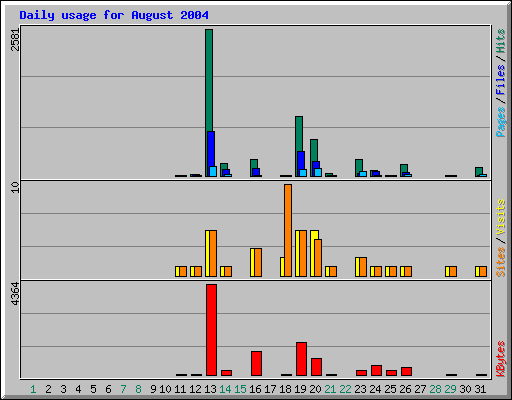Click day label 30 on the x-axis
This screenshot has height=400, width=512.
[x=465, y=389]
